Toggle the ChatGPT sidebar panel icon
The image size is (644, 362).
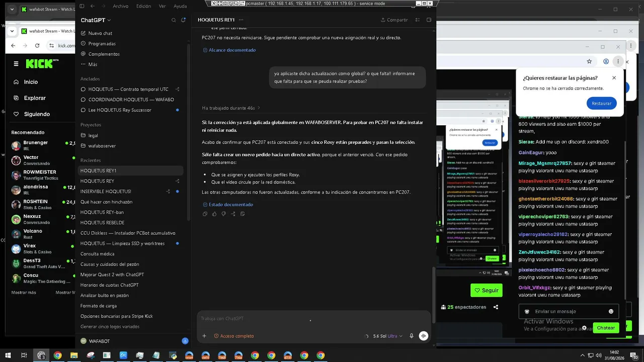click(82, 6)
